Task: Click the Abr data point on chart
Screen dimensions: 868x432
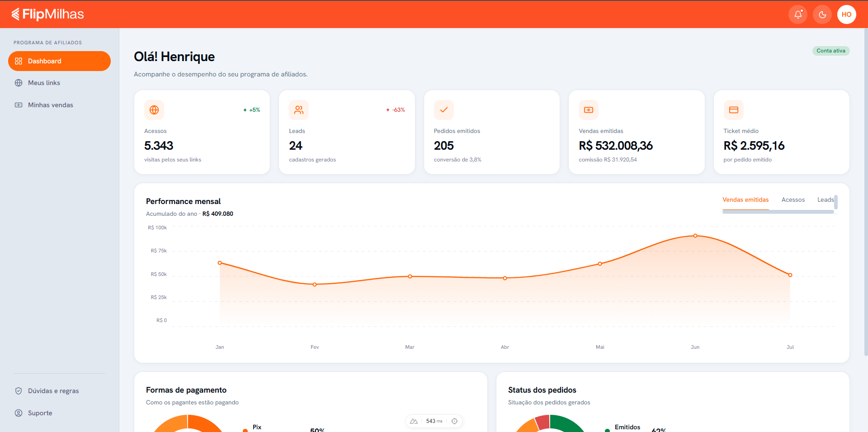Action: 505,278
